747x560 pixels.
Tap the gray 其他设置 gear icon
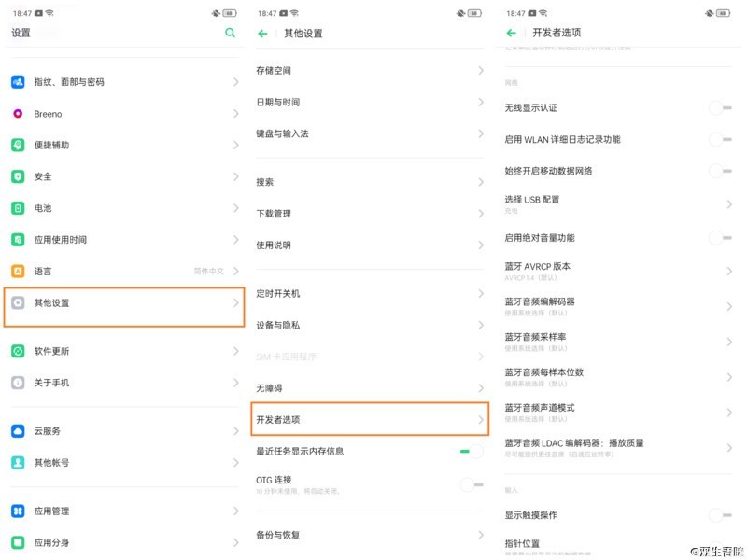point(18,302)
